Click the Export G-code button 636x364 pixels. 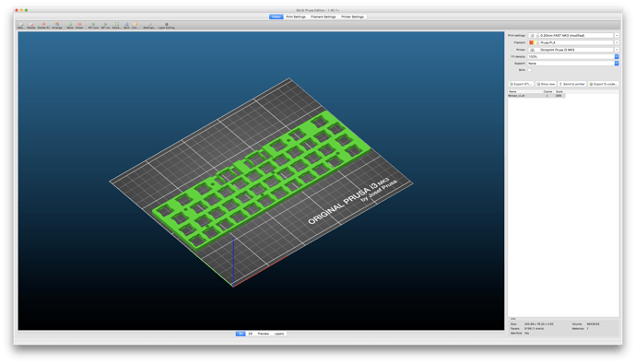click(603, 84)
